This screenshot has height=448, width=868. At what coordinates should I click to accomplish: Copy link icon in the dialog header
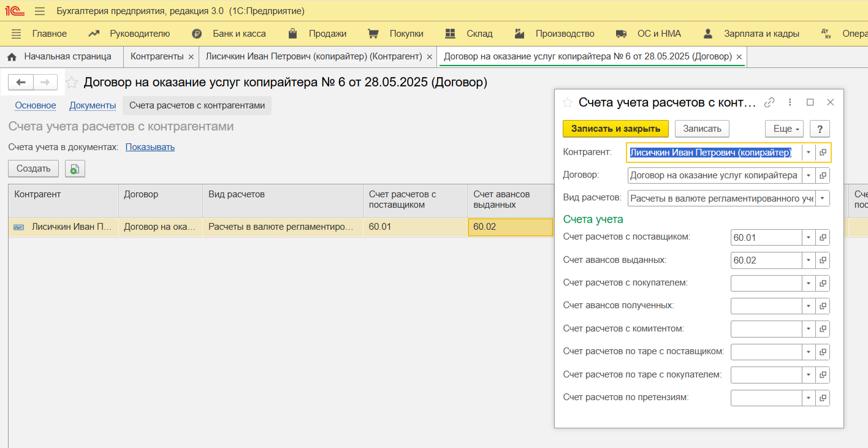click(x=769, y=102)
